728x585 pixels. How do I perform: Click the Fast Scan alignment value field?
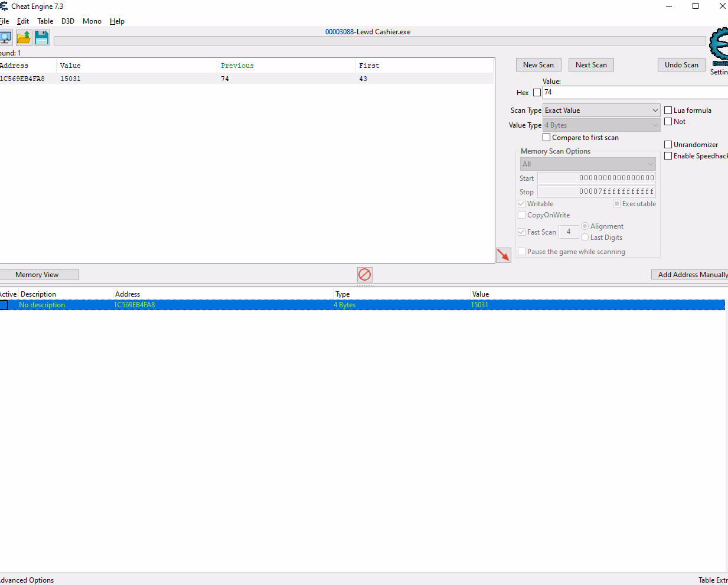coord(569,232)
